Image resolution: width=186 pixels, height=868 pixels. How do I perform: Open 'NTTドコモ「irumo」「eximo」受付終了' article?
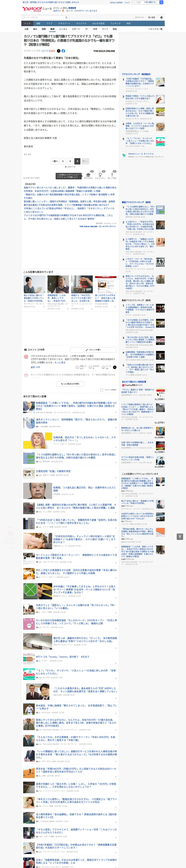pyautogui.click(x=63, y=657)
